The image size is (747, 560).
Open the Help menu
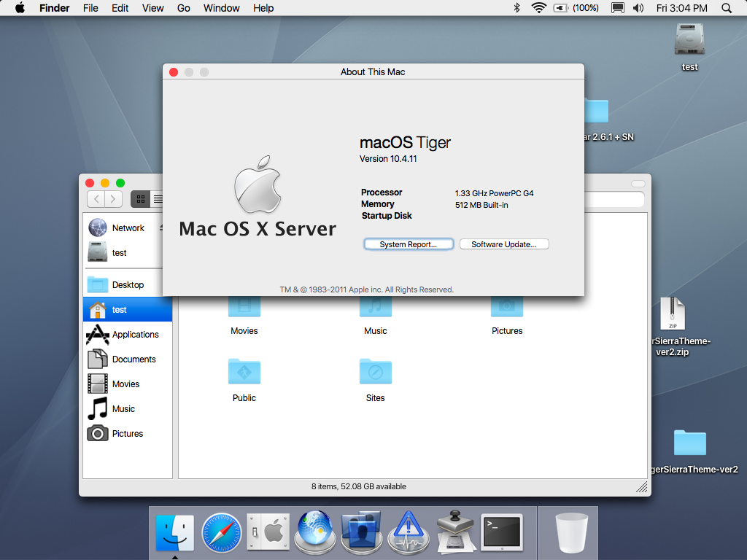(x=263, y=8)
